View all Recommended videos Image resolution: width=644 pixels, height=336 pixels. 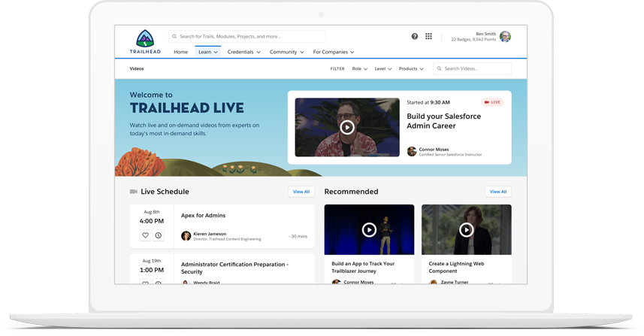[x=498, y=192]
